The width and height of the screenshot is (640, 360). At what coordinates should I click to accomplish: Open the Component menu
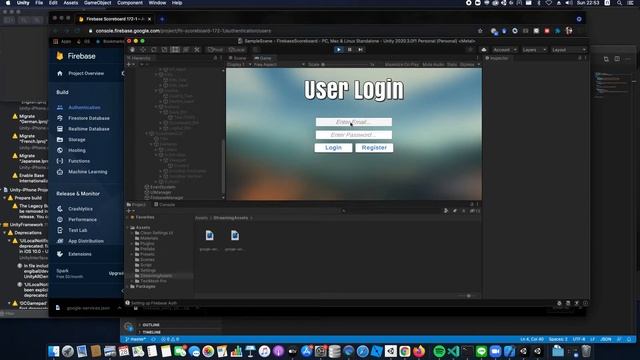tap(130, 3)
